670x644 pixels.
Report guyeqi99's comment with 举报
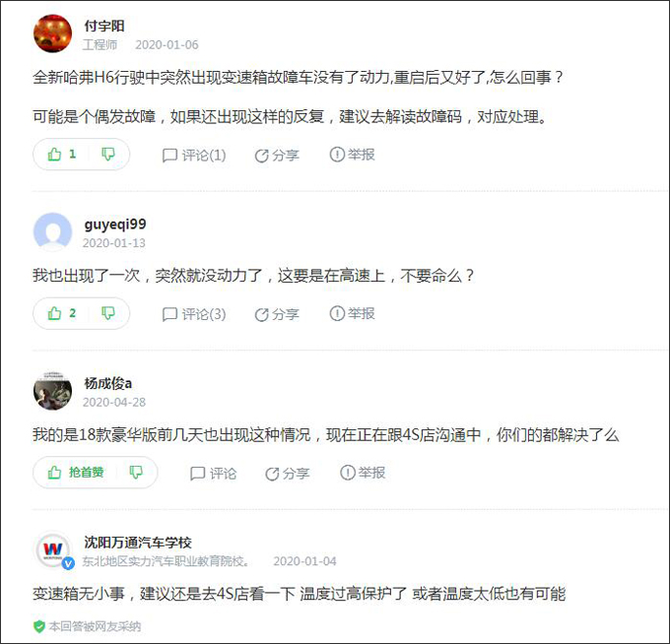pyautogui.click(x=352, y=313)
